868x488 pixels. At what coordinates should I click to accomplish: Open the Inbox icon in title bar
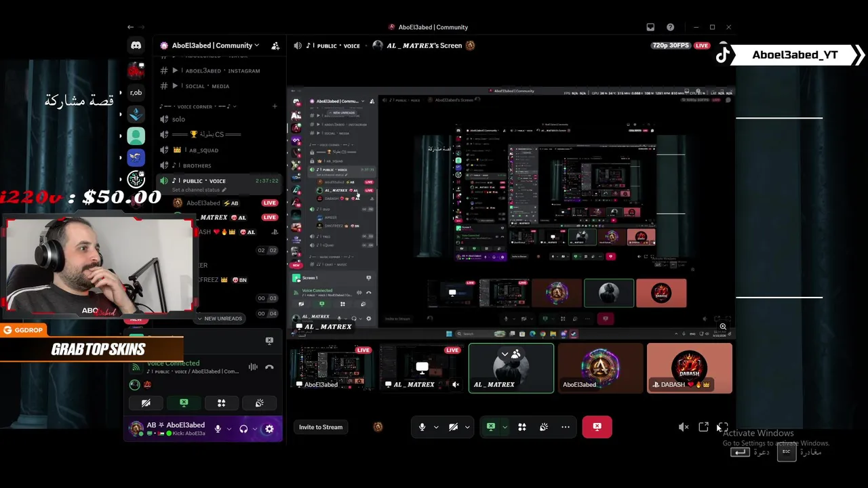tap(650, 27)
